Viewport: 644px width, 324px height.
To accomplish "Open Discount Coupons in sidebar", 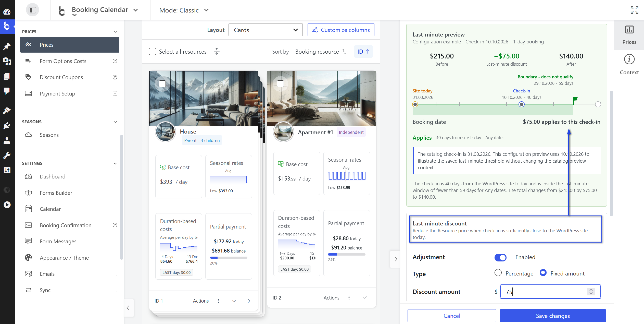I will pos(61,77).
